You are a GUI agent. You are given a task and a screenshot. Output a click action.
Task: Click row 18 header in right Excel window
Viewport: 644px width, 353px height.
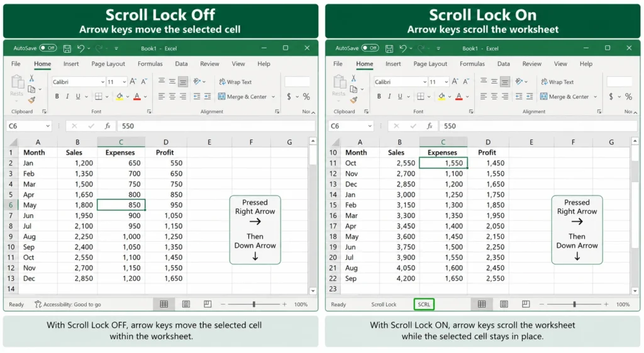click(333, 237)
